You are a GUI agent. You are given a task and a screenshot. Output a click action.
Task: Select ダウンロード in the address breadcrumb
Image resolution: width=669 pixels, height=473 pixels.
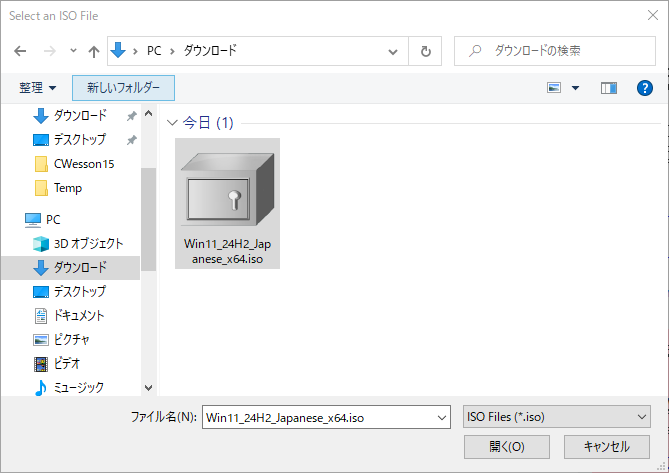[x=210, y=51]
